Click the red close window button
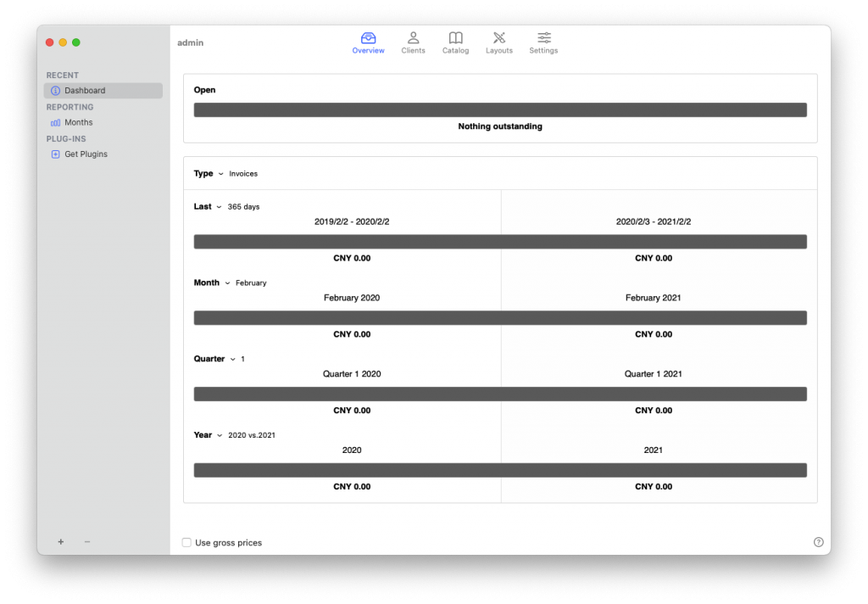The width and height of the screenshot is (868, 604). [50, 42]
